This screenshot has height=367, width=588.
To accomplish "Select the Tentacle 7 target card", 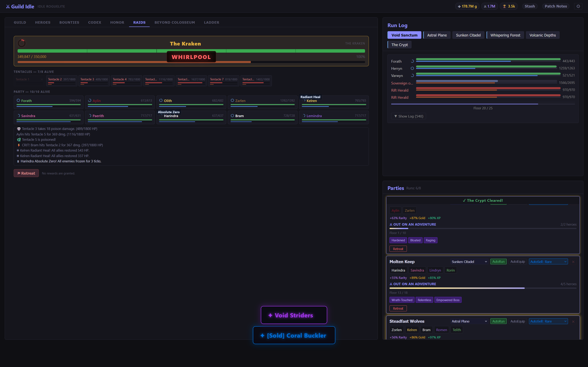I will coord(223,81).
